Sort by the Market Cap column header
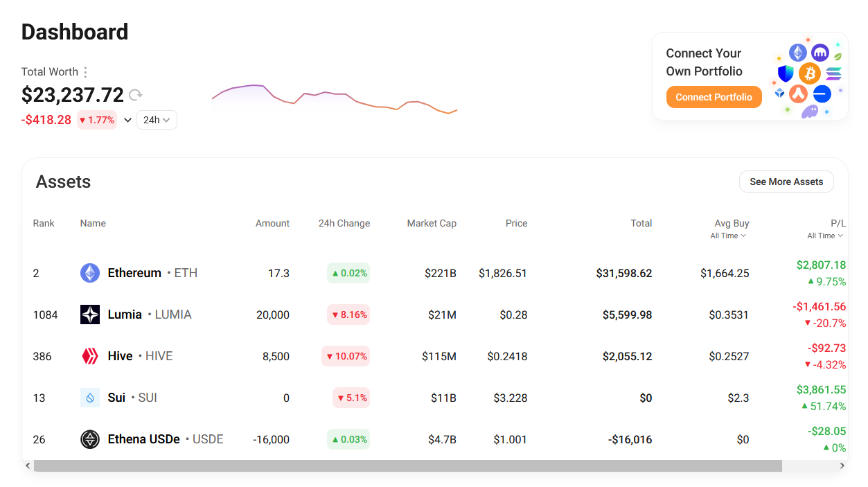This screenshot has height=487, width=868. pos(432,223)
